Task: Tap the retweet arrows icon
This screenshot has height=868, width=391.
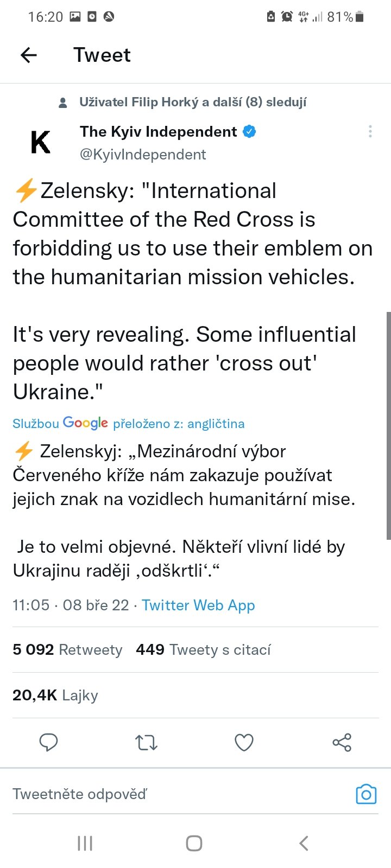Action: tap(146, 742)
